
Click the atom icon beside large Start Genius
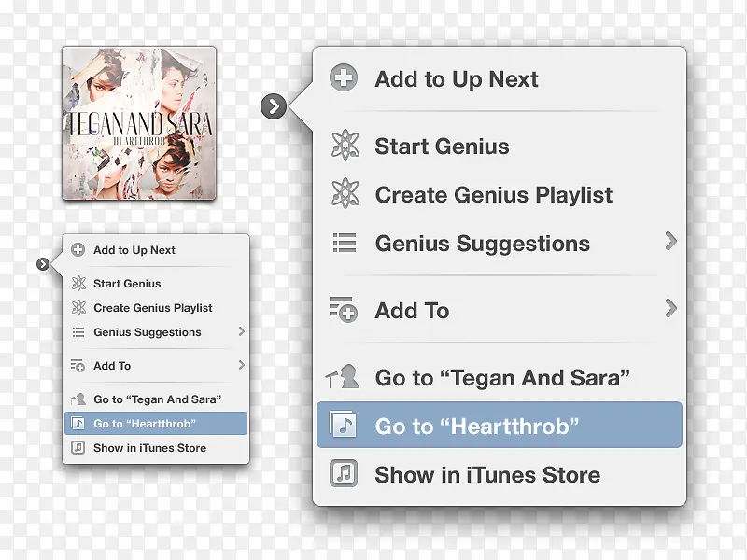(345, 145)
